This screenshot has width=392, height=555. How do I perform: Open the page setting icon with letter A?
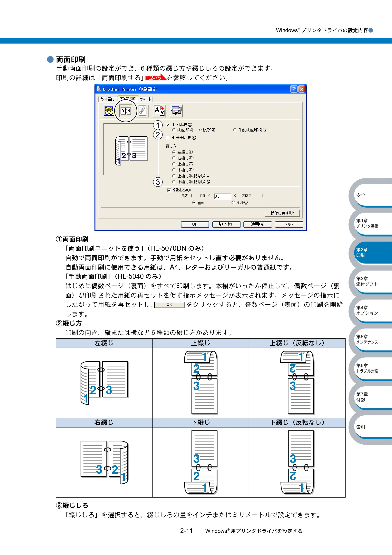(x=159, y=111)
